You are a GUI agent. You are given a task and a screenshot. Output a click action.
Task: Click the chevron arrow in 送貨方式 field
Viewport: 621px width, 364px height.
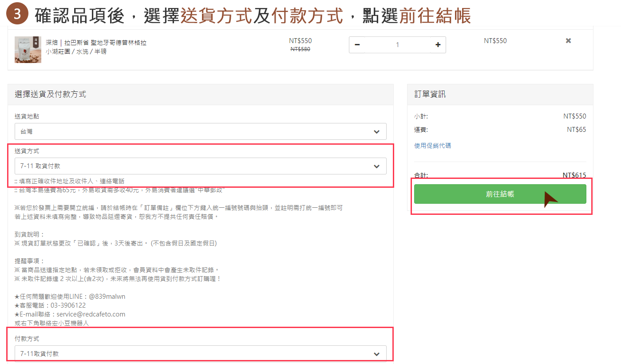376,166
